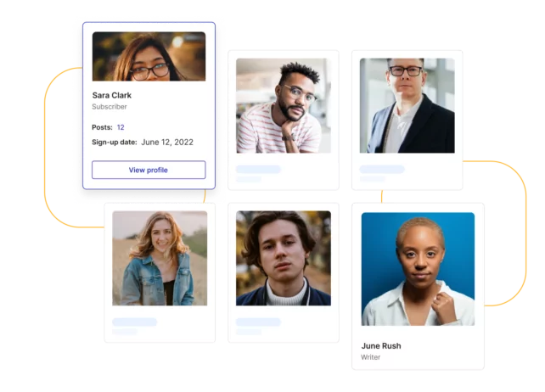Click the Writer role under June Rush
Viewport: 545px width, 392px height.
coord(370,357)
